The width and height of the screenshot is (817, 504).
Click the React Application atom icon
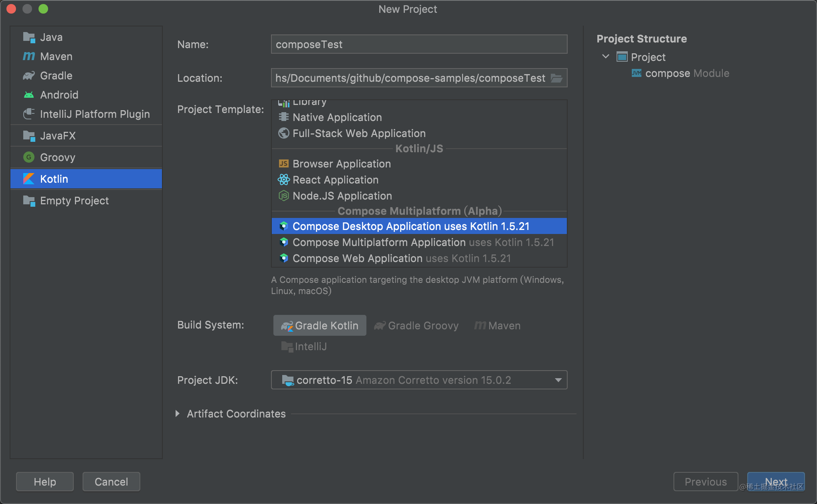tap(283, 180)
